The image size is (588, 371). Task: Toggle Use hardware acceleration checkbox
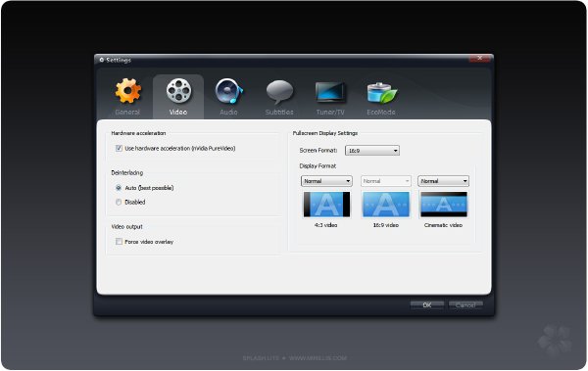point(119,149)
